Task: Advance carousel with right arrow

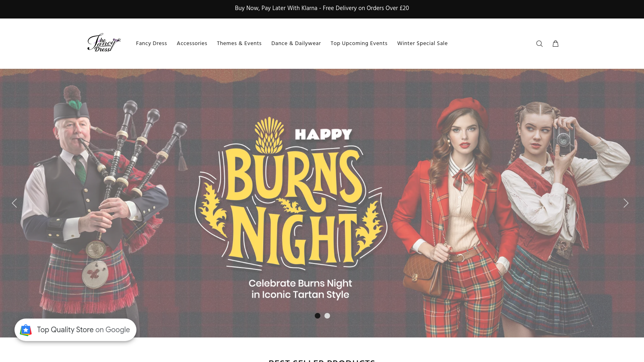Action: coord(625,203)
